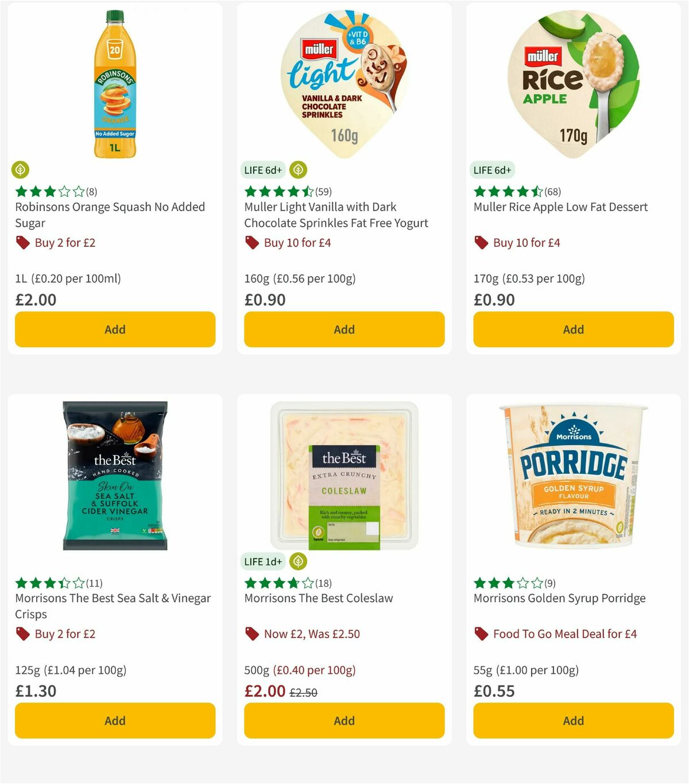The image size is (689, 784).
Task: Add Muller Rice Apple Low Fat Dessert to basket
Action: (x=573, y=329)
